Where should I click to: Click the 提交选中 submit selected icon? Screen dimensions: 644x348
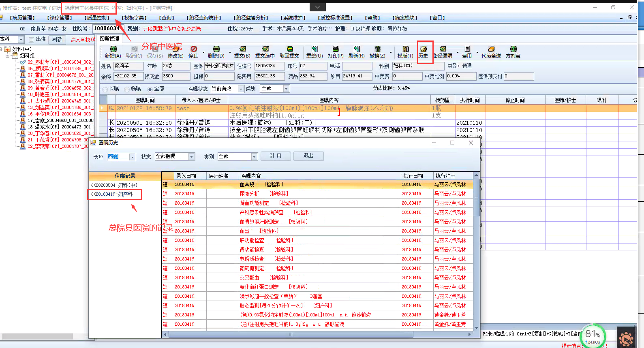pyautogui.click(x=265, y=49)
